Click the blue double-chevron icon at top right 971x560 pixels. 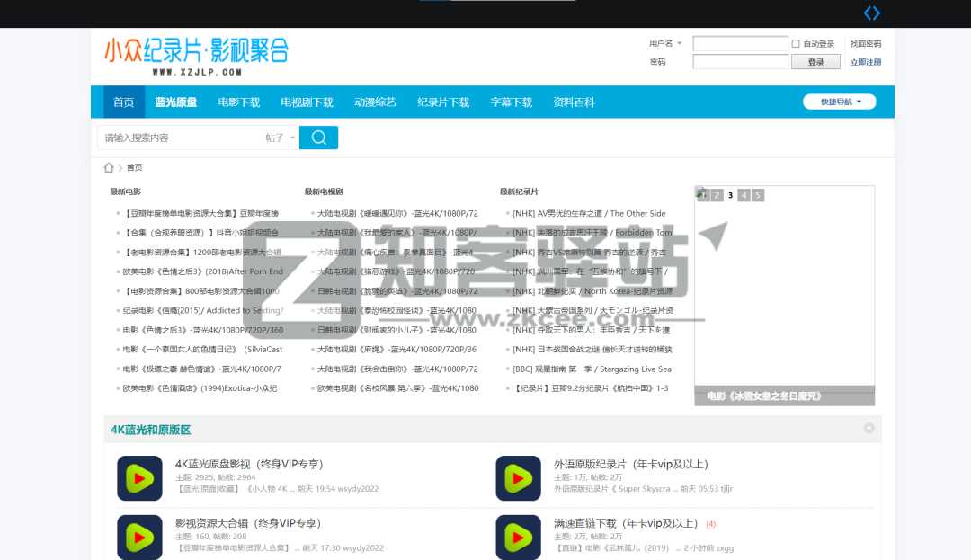869,13
